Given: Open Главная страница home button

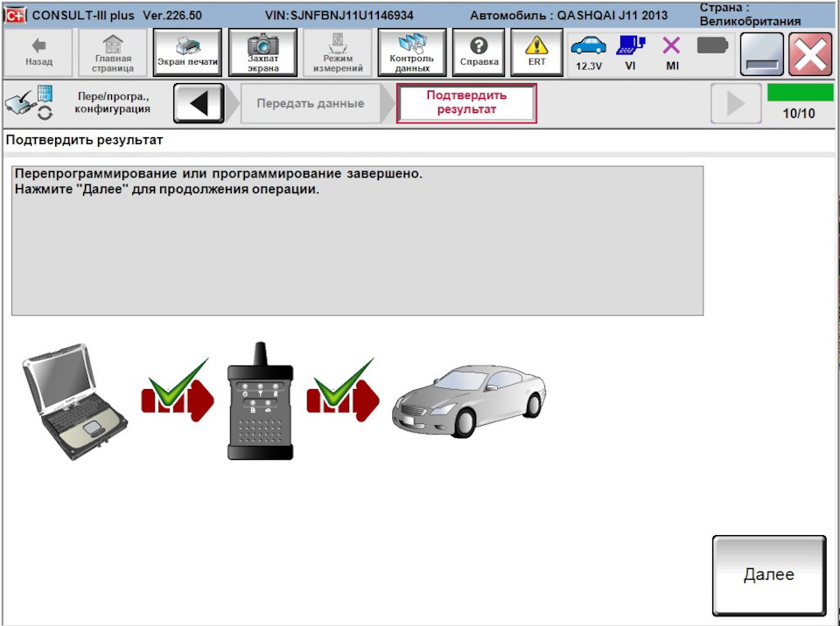Looking at the screenshot, I should coord(113,53).
